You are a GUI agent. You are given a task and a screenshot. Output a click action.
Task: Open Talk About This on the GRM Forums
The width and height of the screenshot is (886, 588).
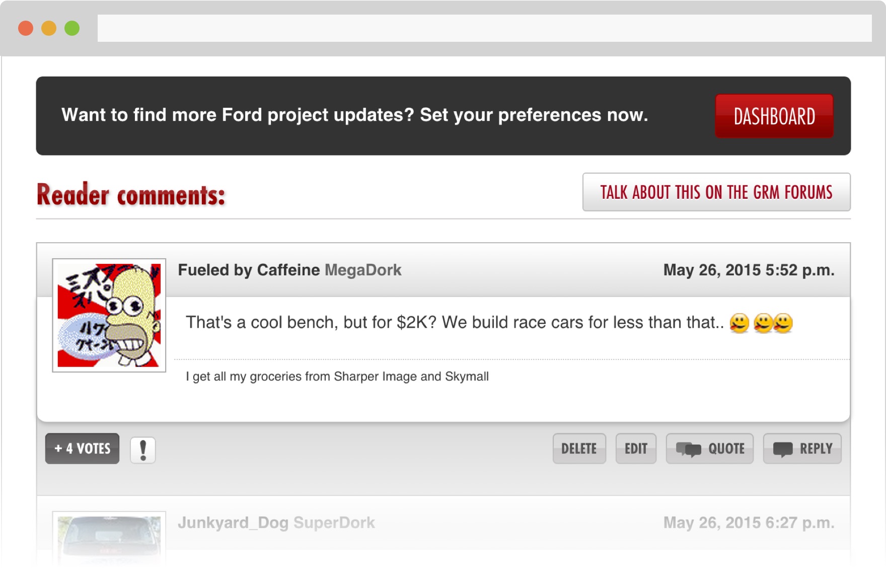click(716, 192)
